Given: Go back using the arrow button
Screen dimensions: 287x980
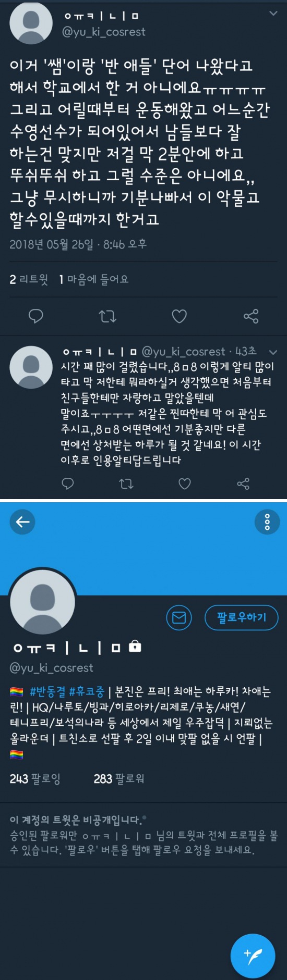Looking at the screenshot, I should tap(22, 522).
